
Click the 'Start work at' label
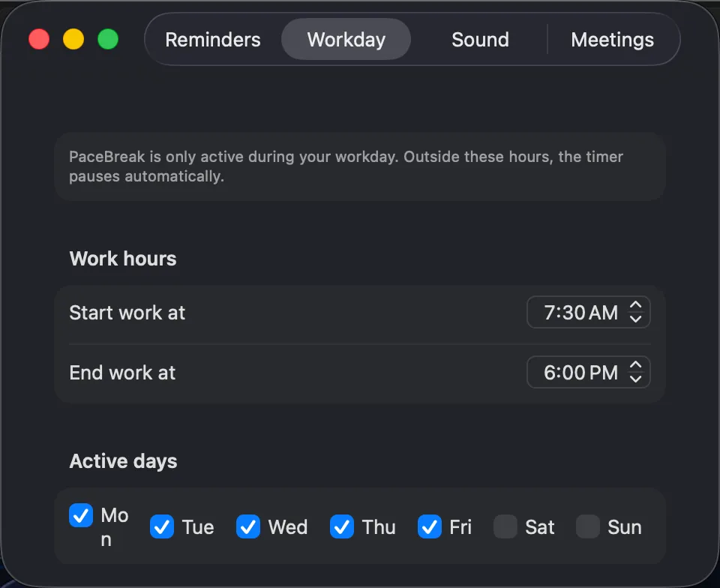(x=127, y=313)
